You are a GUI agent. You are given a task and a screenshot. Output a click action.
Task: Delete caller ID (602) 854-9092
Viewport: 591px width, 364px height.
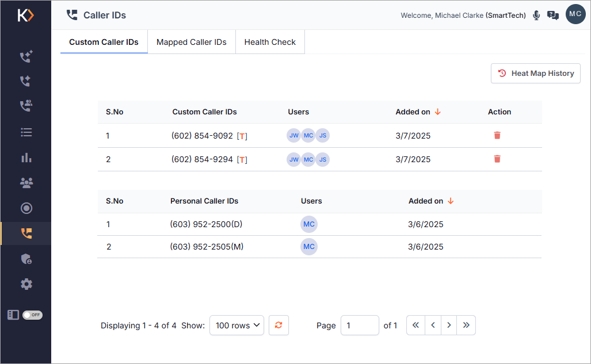click(497, 135)
